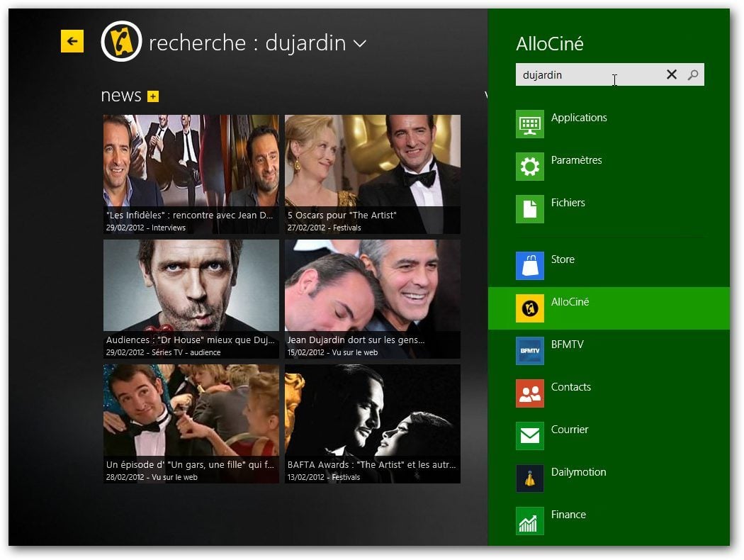The width and height of the screenshot is (744, 560).
Task: Search in the Dailymotion app
Action: click(578, 472)
